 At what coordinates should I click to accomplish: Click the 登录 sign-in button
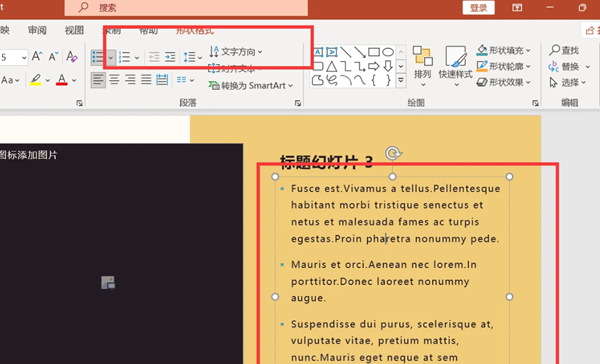click(478, 8)
